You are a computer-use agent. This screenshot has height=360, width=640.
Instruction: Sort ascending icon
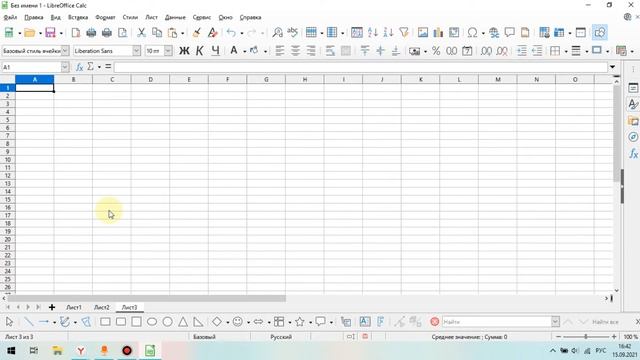coord(372,33)
